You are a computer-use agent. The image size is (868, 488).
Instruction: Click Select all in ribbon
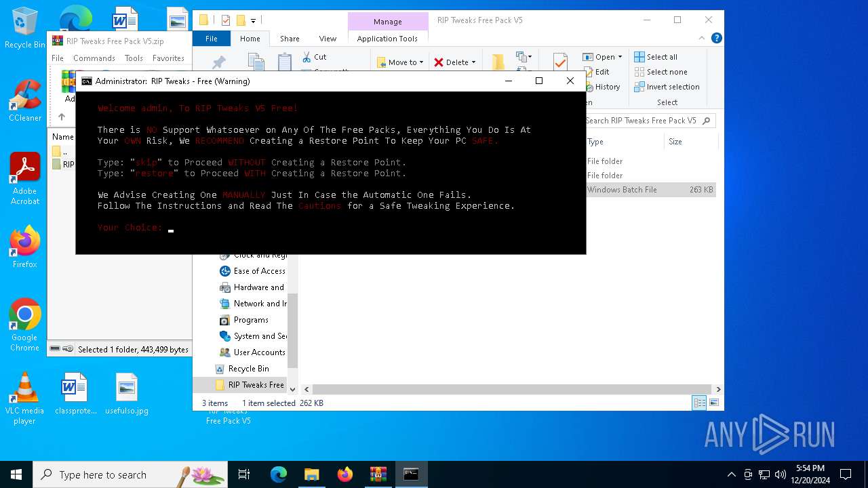(656, 57)
